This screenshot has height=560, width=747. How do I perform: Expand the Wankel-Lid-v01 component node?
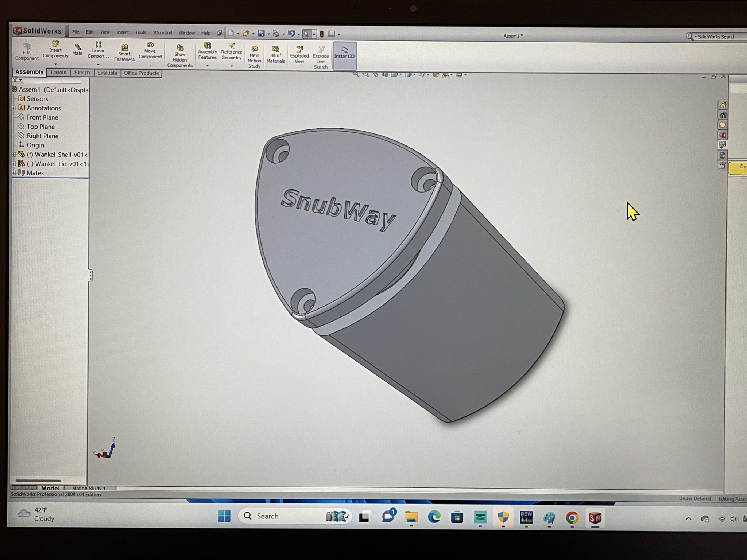pos(14,164)
